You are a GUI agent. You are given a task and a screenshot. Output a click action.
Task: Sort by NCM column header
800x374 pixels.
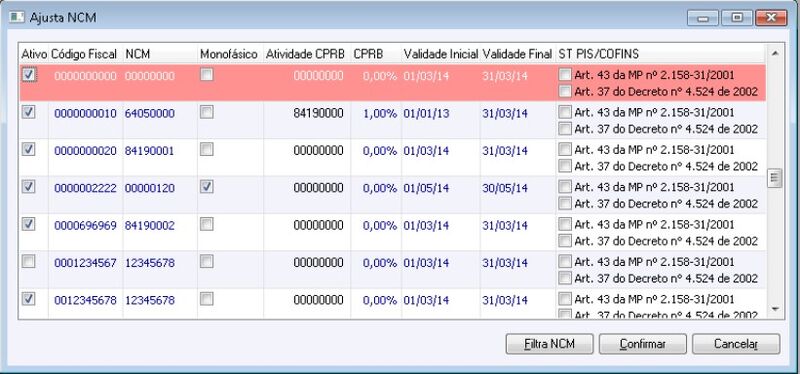coord(160,54)
